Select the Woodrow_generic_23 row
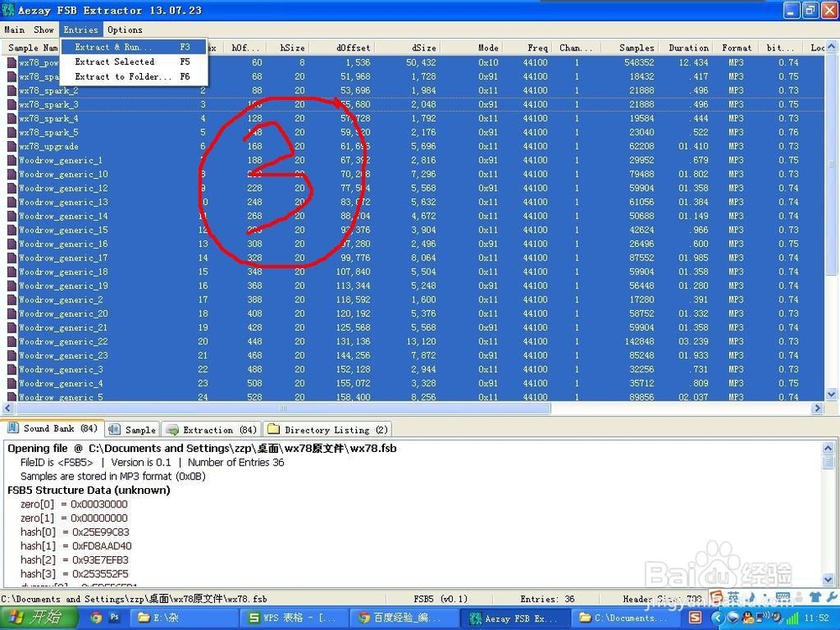This screenshot has width=840, height=630. point(413,355)
